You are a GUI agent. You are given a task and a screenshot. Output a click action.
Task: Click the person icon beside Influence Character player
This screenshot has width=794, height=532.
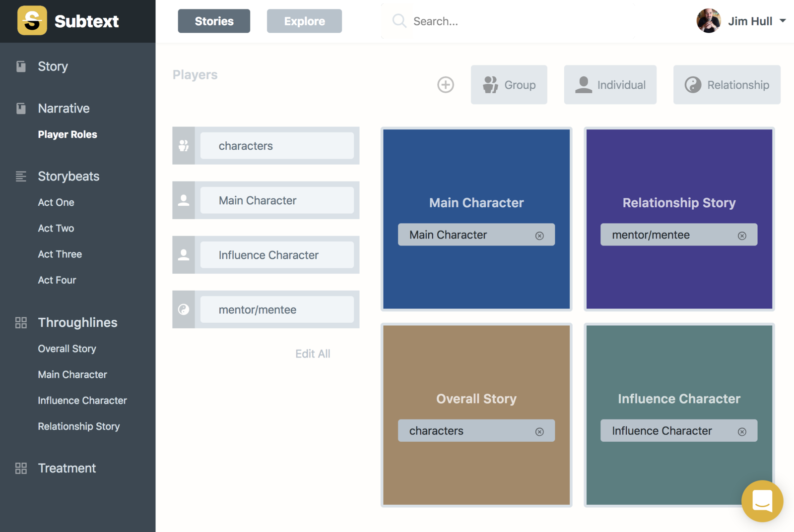pyautogui.click(x=184, y=255)
